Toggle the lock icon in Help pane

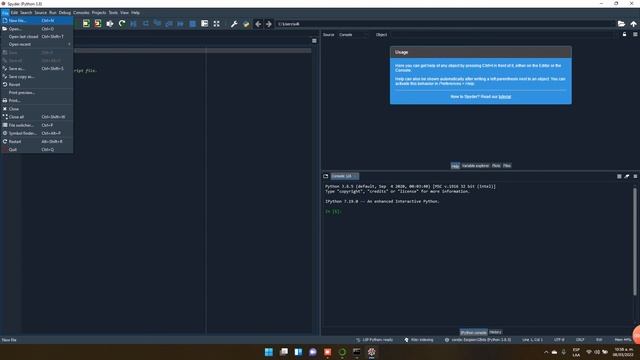[624, 35]
